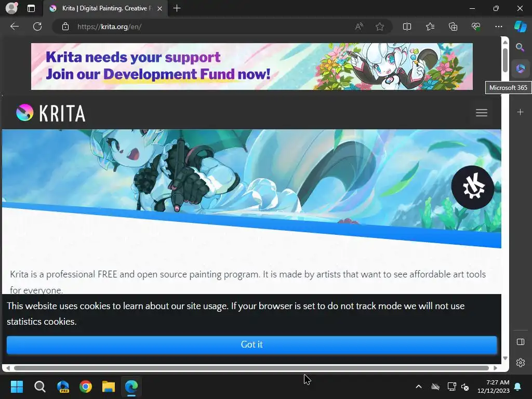Open the Favorites list
The image size is (532, 399).
point(430,26)
